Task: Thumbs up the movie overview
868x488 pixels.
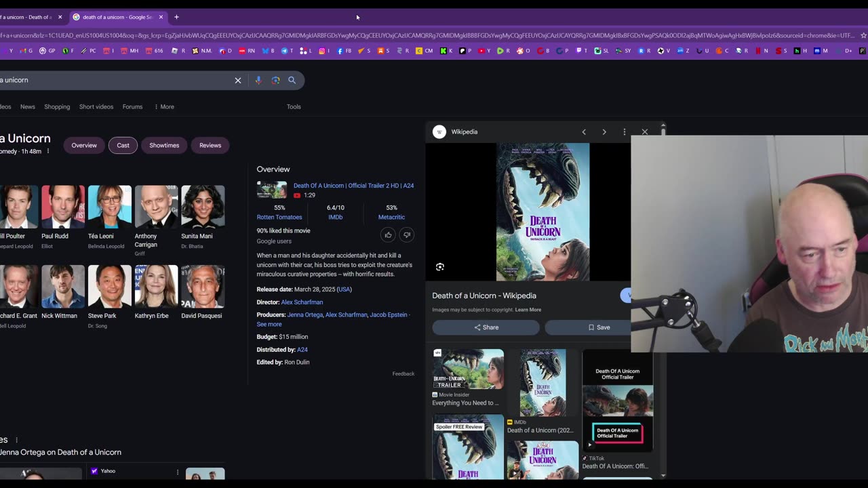Action: pos(388,235)
